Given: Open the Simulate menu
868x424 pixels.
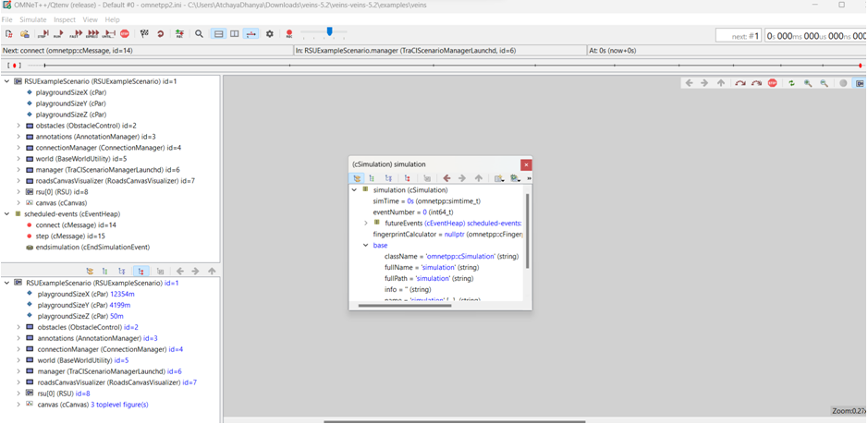Looking at the screenshot, I should pos(32,19).
